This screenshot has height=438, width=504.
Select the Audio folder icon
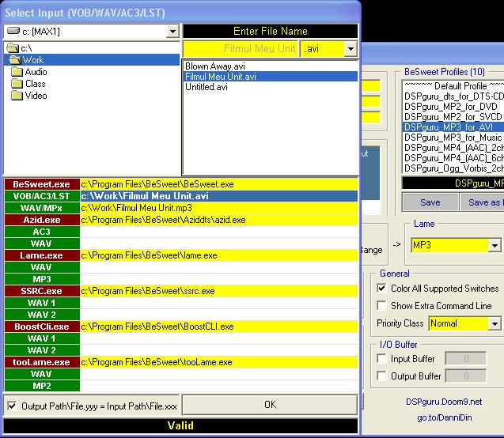[x=17, y=72]
